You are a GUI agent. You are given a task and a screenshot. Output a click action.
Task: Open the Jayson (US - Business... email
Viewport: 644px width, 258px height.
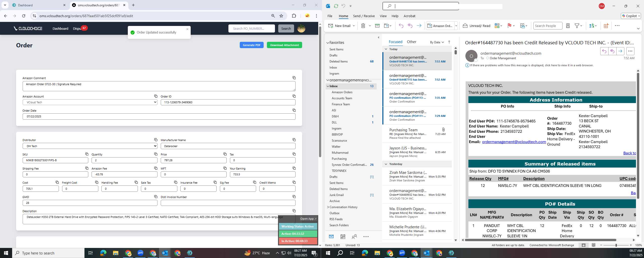pyautogui.click(x=417, y=152)
